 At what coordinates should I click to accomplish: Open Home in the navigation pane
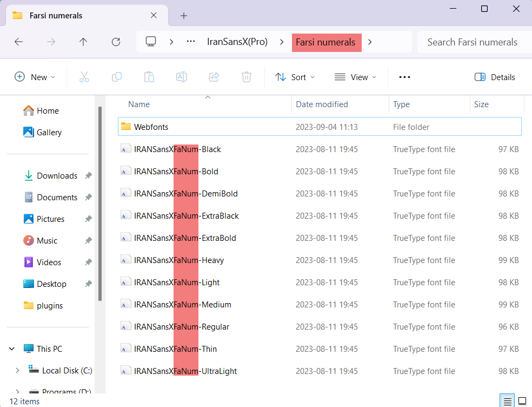[41, 111]
